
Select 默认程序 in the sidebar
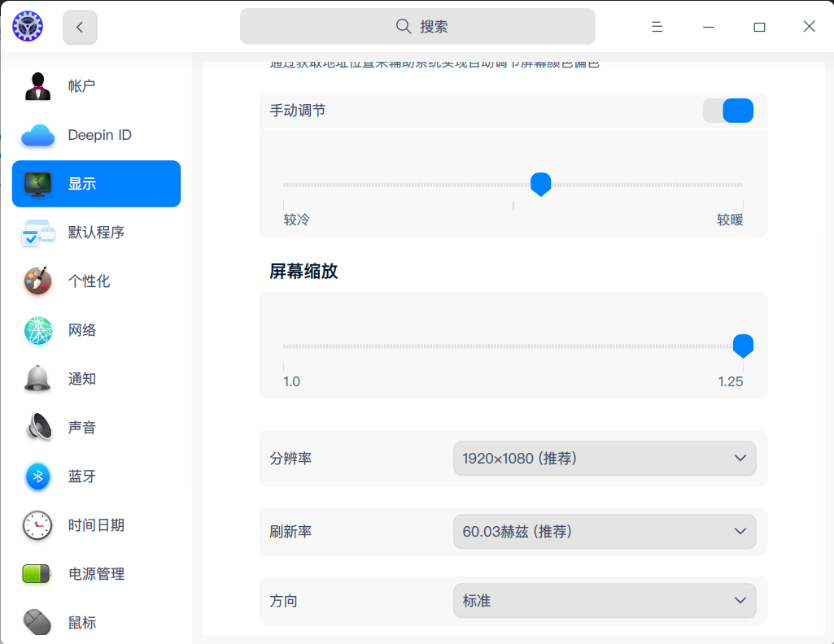point(96,233)
